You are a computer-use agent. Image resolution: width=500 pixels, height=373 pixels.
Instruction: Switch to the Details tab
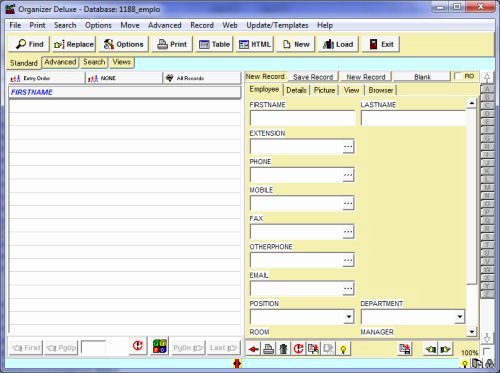point(296,90)
